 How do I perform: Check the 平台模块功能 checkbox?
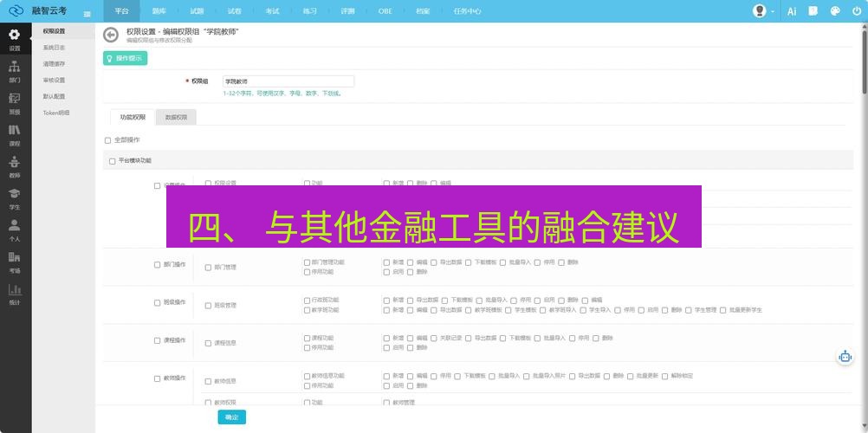[x=113, y=161]
